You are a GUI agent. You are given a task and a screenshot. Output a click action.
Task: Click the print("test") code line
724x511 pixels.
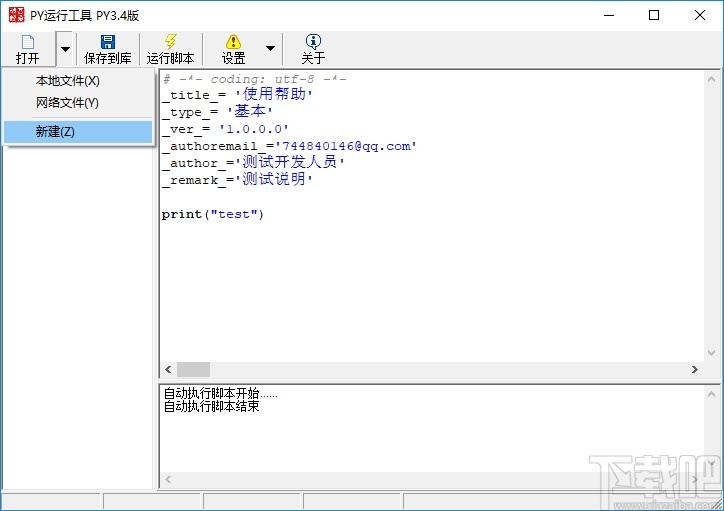pos(212,214)
